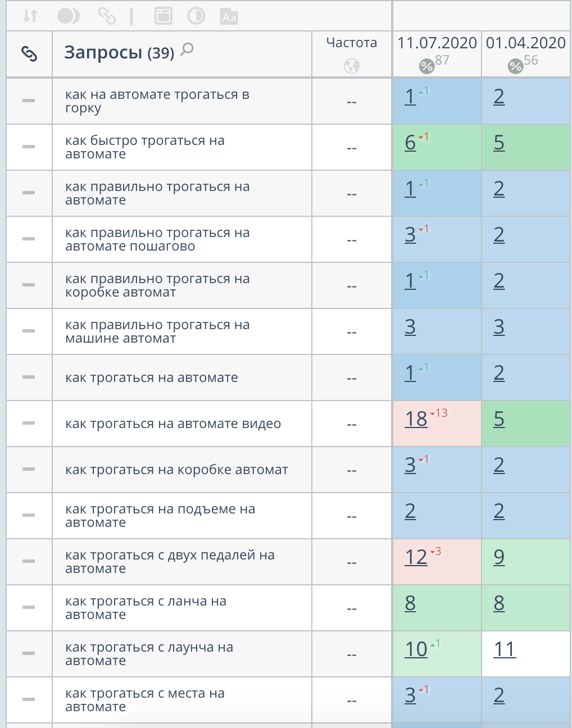This screenshot has width=572, height=728.
Task: Click the percent badge under 01.04.2020
Action: click(515, 66)
